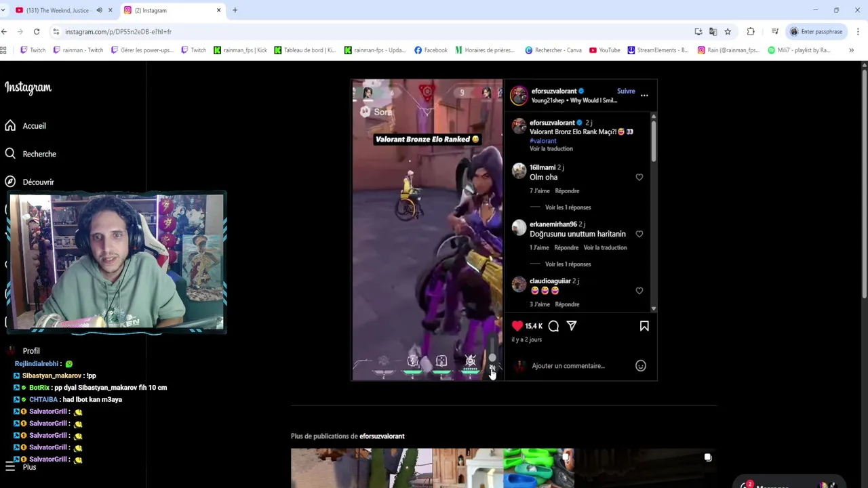Open emoji picker in comment box
868x488 pixels.
640,366
